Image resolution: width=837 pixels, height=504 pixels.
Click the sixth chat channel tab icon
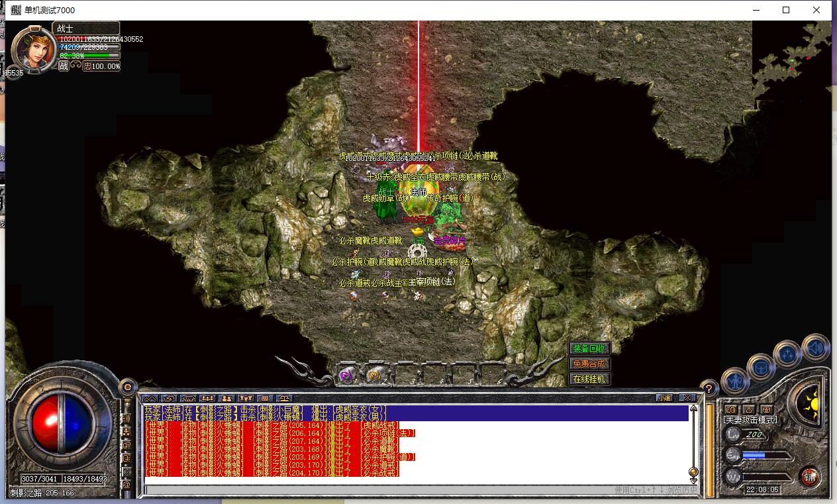(246, 398)
